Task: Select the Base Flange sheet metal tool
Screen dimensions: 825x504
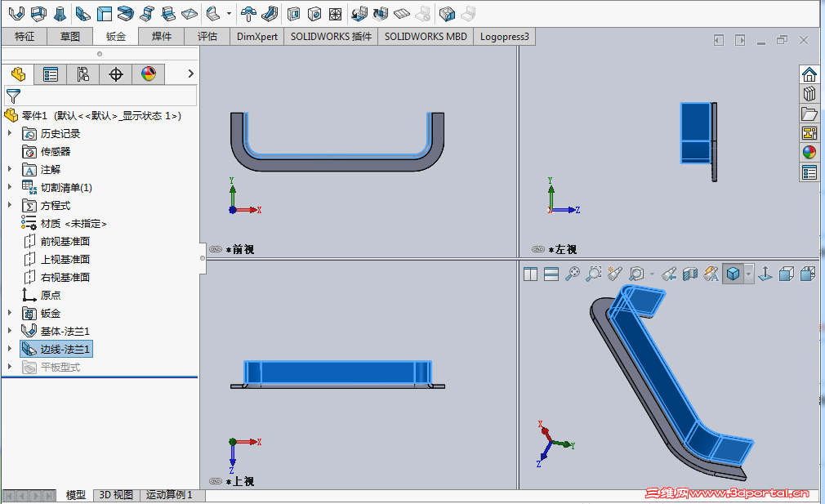Action: tap(16, 14)
